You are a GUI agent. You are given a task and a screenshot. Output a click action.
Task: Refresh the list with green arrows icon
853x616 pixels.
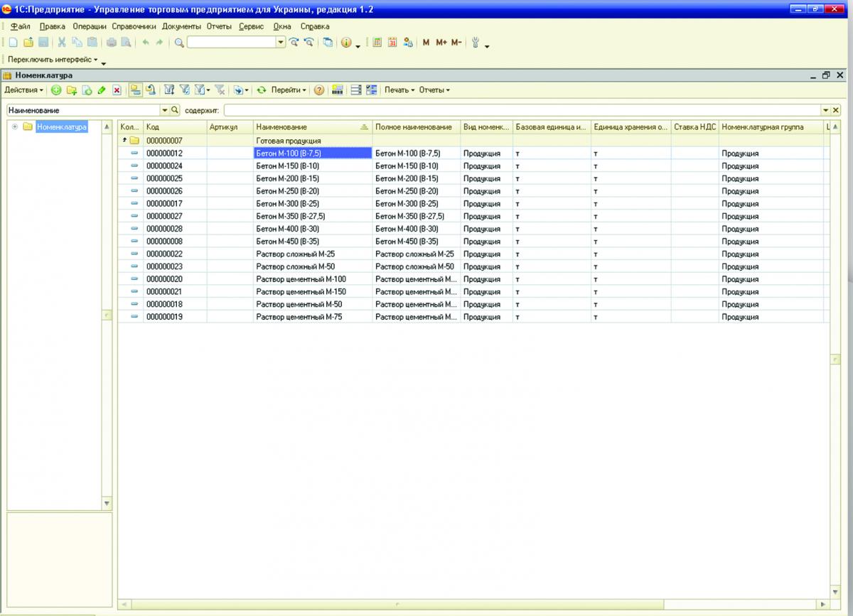pyautogui.click(x=261, y=90)
